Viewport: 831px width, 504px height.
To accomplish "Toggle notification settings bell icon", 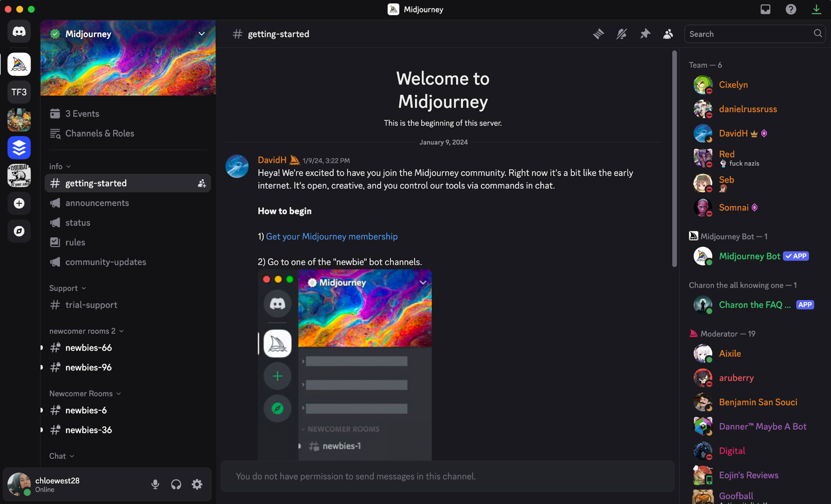I will pyautogui.click(x=622, y=34).
